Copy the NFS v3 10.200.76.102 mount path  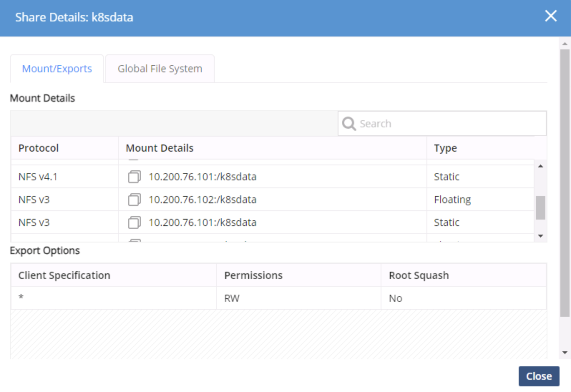[134, 200]
